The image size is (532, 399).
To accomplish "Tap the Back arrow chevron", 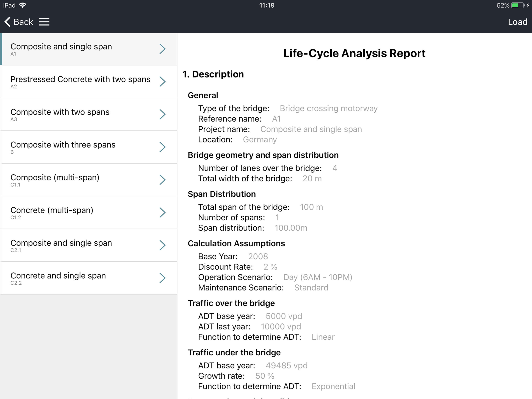I will pyautogui.click(x=7, y=22).
